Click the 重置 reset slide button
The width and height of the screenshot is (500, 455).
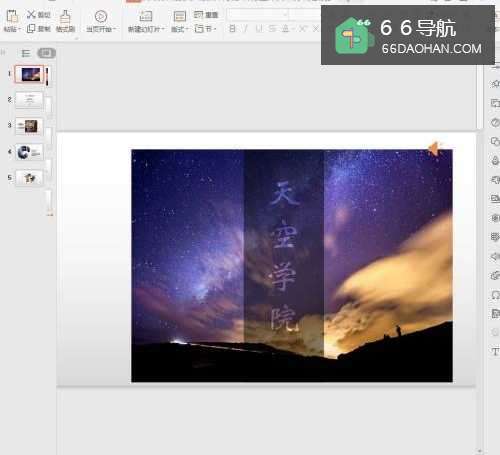pos(206,15)
